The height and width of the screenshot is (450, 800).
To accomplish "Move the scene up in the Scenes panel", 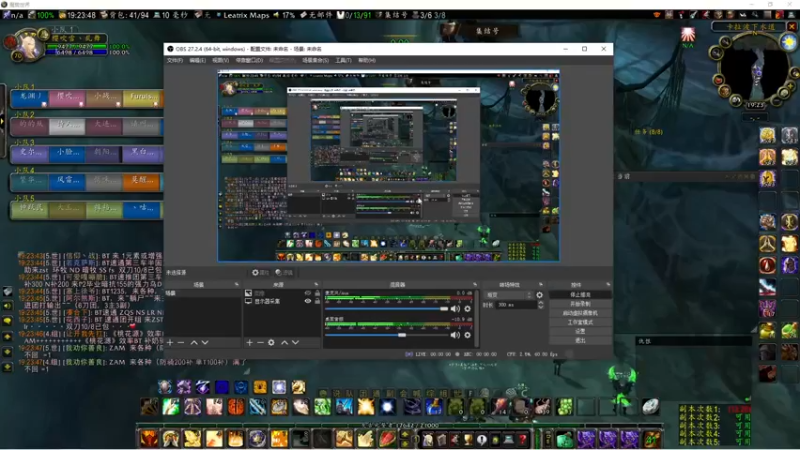I will [194, 342].
